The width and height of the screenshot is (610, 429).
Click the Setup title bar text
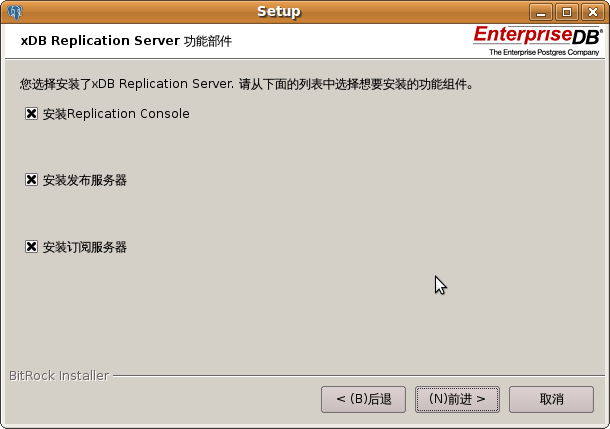[279, 12]
